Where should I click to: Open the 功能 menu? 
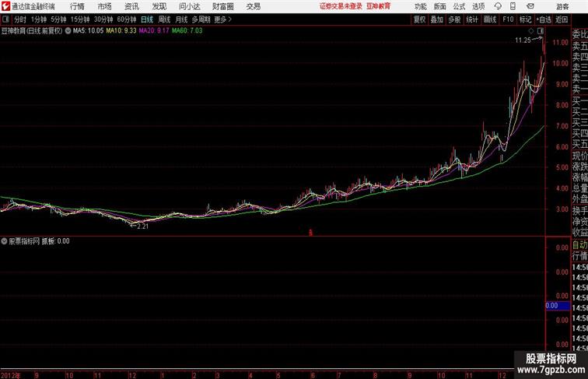[x=420, y=6]
